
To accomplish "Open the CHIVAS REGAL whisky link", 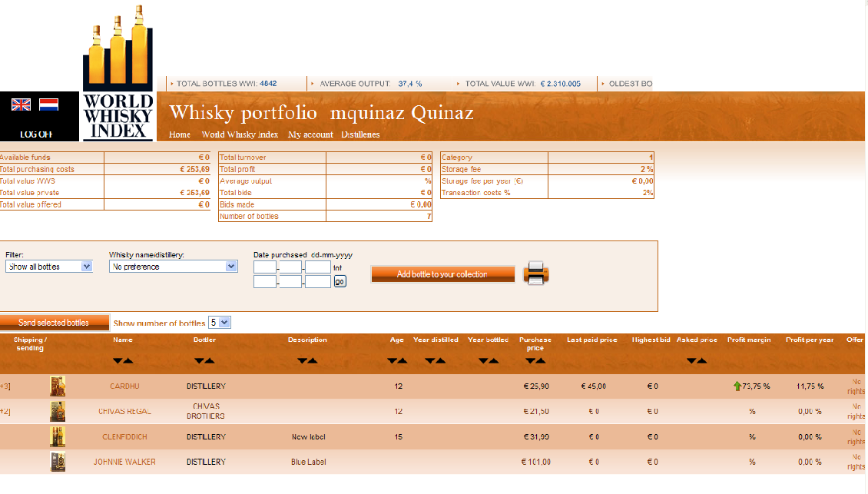I will click(x=124, y=412).
